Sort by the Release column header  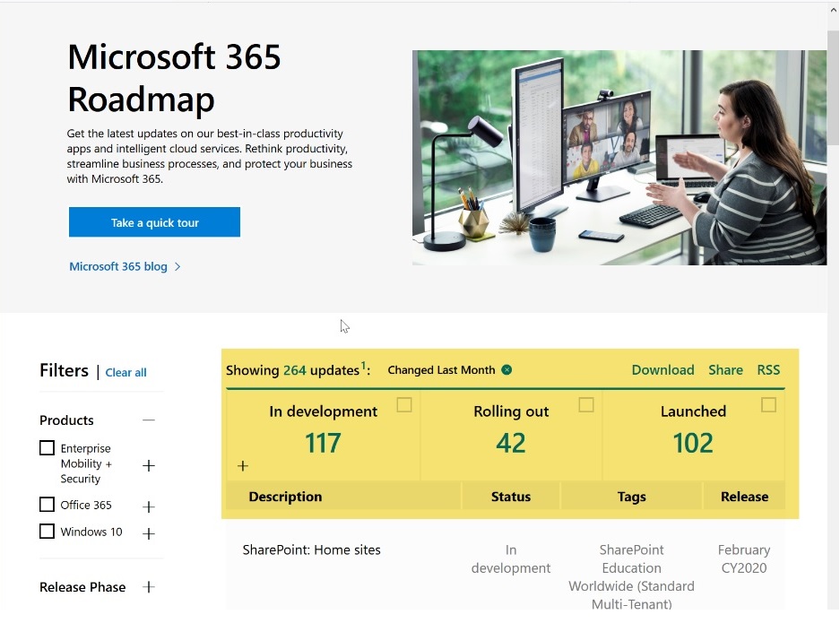[744, 497]
